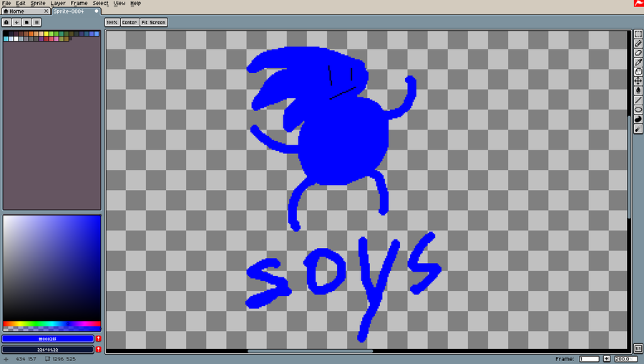The image size is (644, 364).
Task: Select the Rectangular Marquee tool
Action: [638, 34]
